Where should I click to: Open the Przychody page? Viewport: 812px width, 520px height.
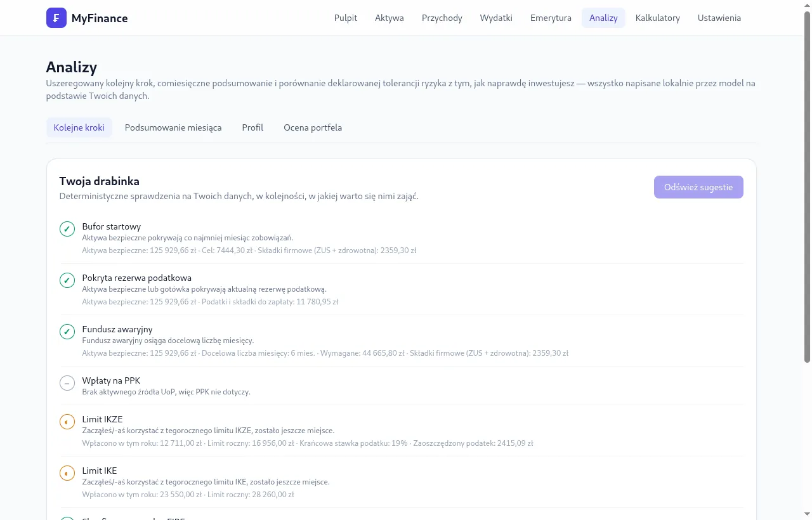[x=442, y=18]
